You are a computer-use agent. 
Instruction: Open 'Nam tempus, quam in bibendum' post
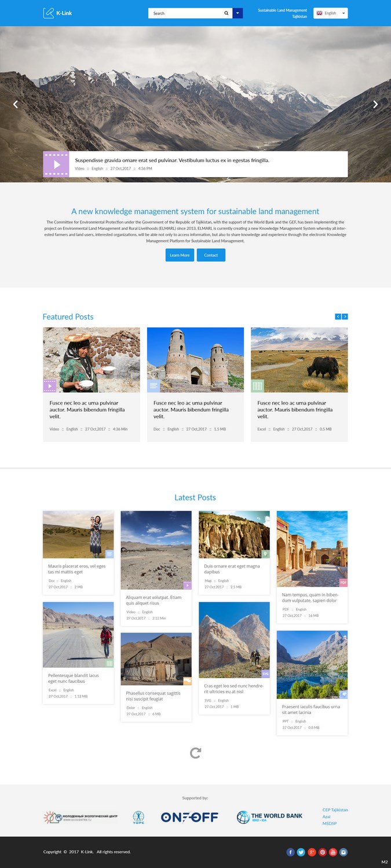(310, 597)
